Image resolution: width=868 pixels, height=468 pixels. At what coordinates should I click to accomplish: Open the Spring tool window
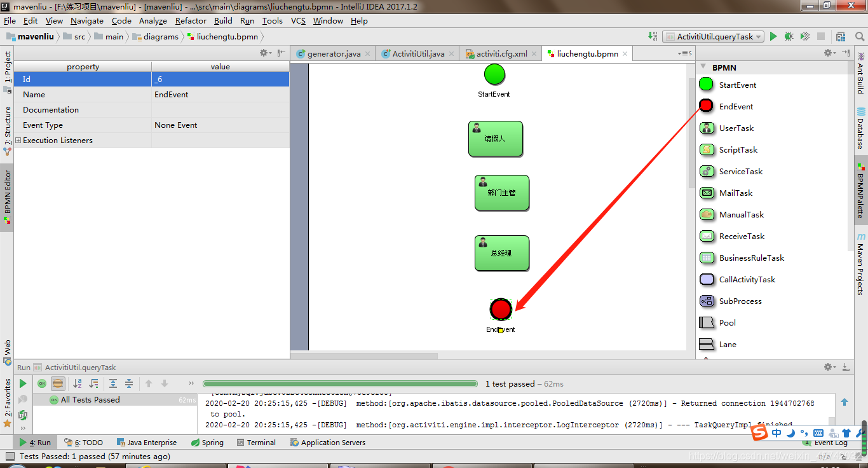click(x=207, y=443)
